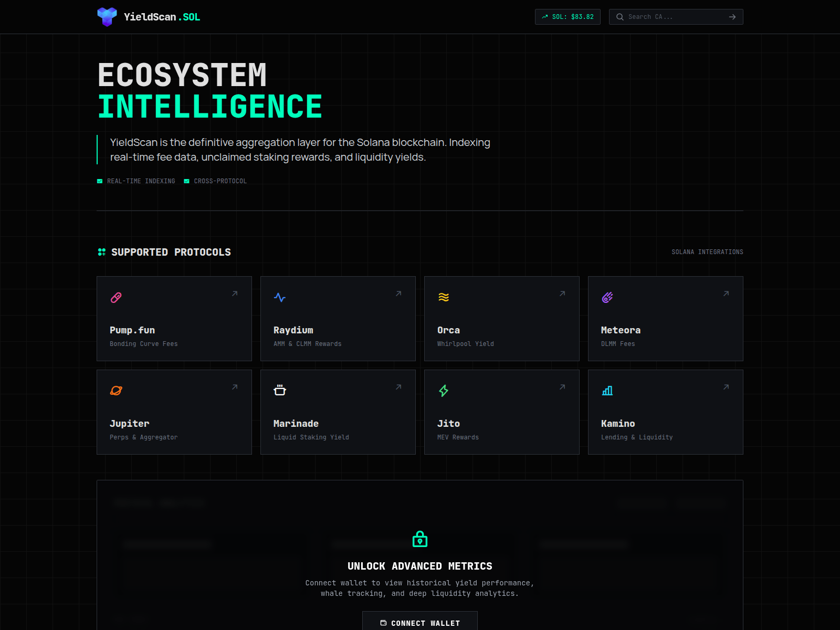Click the 'DLMM Fees' text
The width and height of the screenshot is (840, 630).
pyautogui.click(x=618, y=344)
